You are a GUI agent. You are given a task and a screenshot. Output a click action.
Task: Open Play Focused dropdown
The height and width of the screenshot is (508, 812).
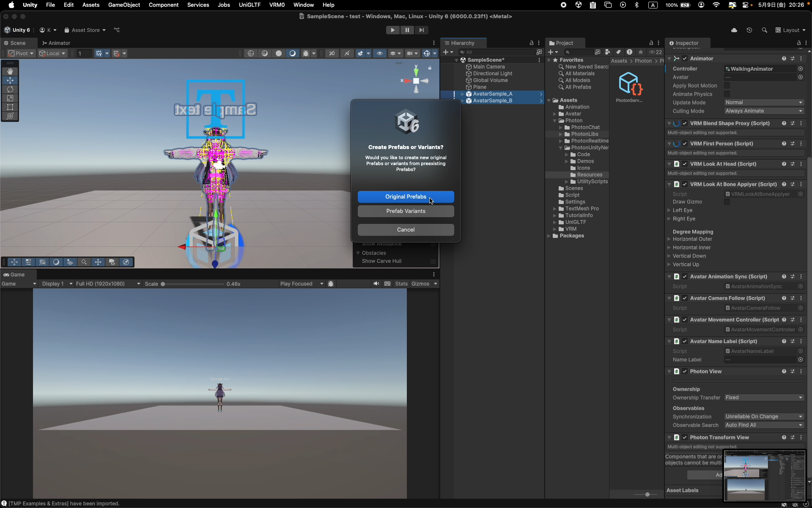click(302, 284)
